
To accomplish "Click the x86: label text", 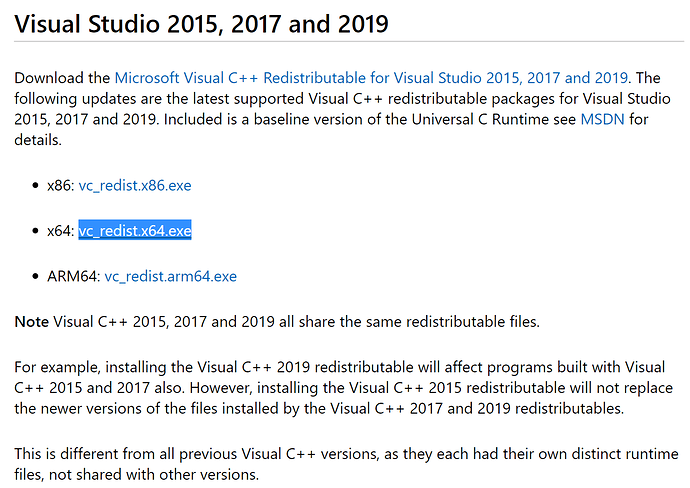I will [x=60, y=187].
